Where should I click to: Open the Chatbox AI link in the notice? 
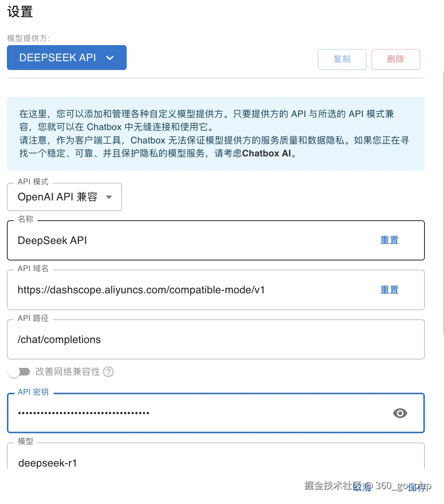point(267,153)
